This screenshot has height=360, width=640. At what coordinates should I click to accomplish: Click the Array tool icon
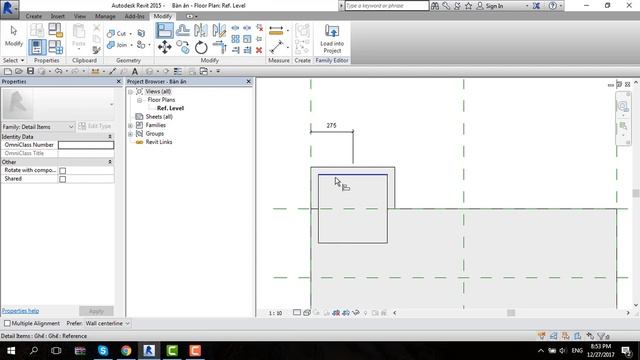(x=236, y=39)
